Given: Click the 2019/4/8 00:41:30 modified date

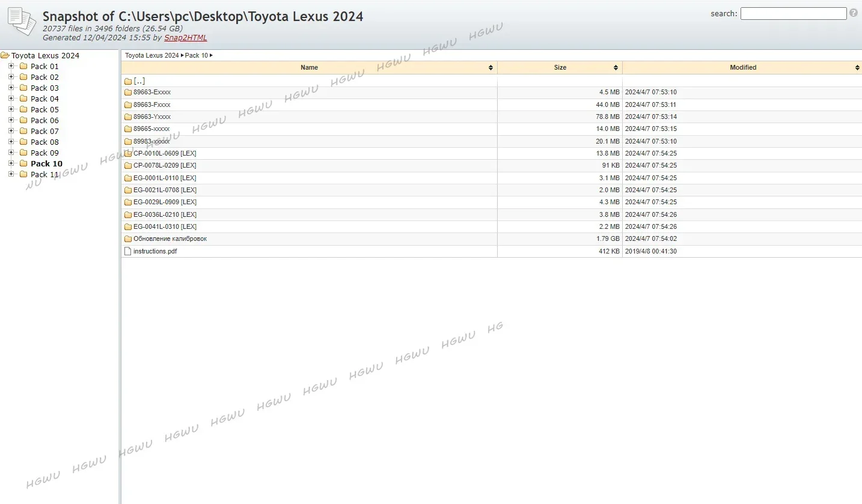Looking at the screenshot, I should pyautogui.click(x=651, y=251).
